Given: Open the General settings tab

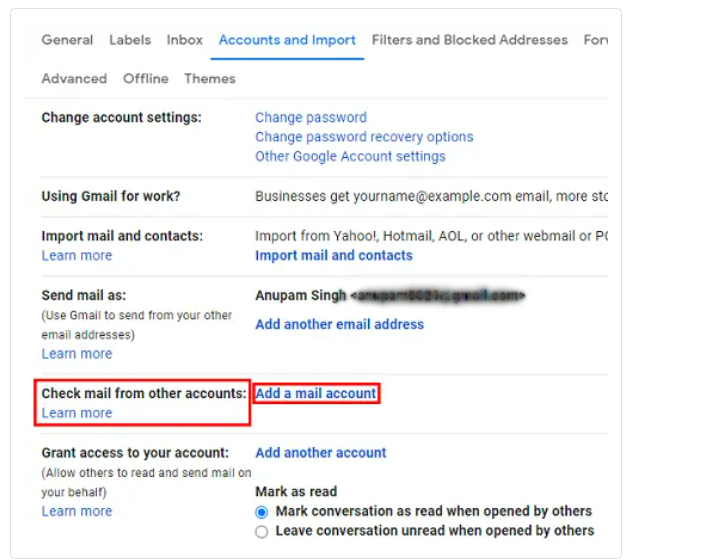Looking at the screenshot, I should click(x=67, y=40).
